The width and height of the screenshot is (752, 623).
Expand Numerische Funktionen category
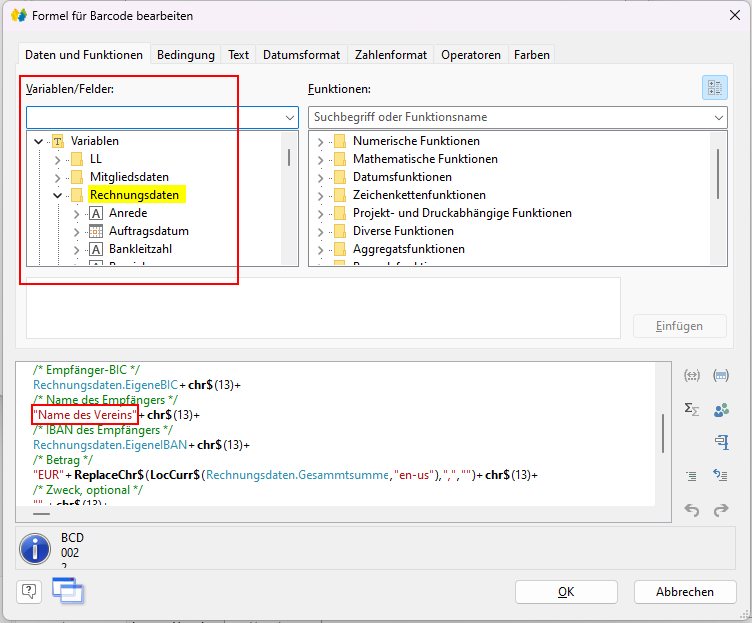[x=321, y=141]
